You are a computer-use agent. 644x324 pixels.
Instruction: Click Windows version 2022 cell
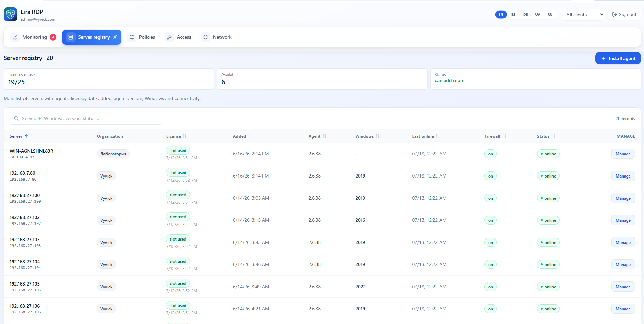[360, 287]
